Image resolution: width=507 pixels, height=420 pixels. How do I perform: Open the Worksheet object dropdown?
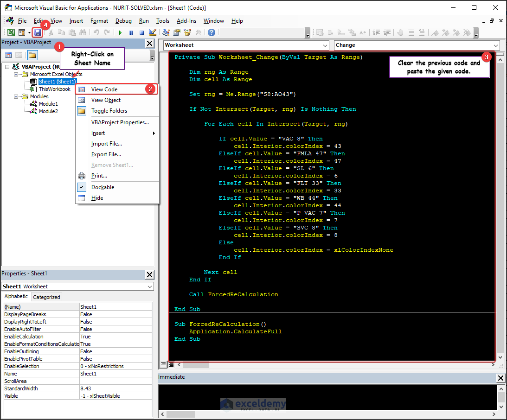coord(325,45)
